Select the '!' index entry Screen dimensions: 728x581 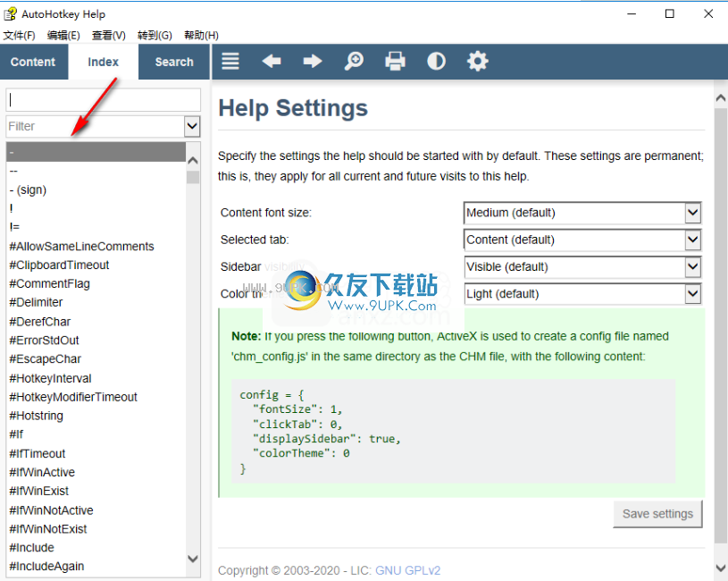pos(96,208)
